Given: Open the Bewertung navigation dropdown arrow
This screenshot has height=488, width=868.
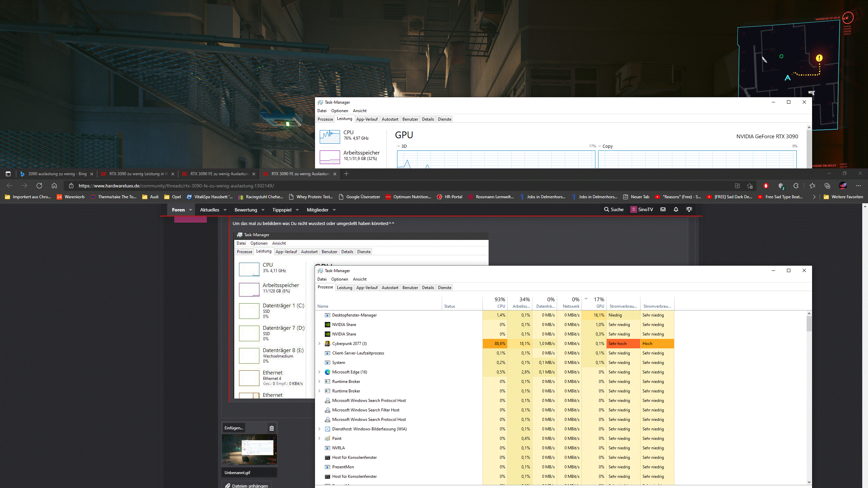Looking at the screenshot, I should [263, 210].
